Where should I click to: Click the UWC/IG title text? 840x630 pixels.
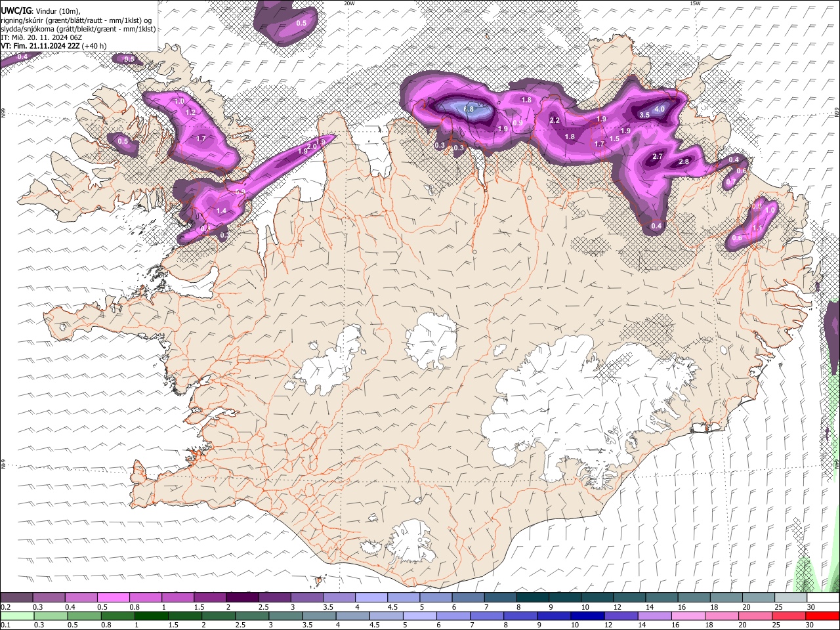click(16, 10)
